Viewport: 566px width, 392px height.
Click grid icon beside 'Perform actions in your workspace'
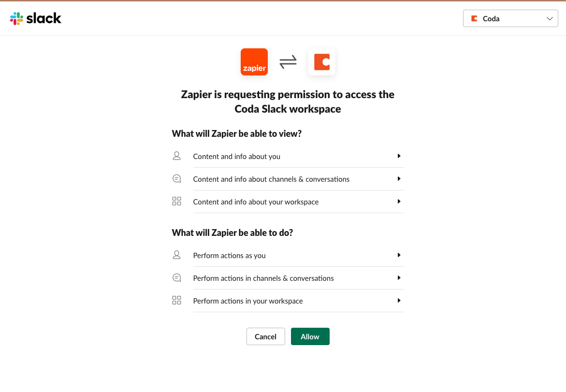(176, 301)
